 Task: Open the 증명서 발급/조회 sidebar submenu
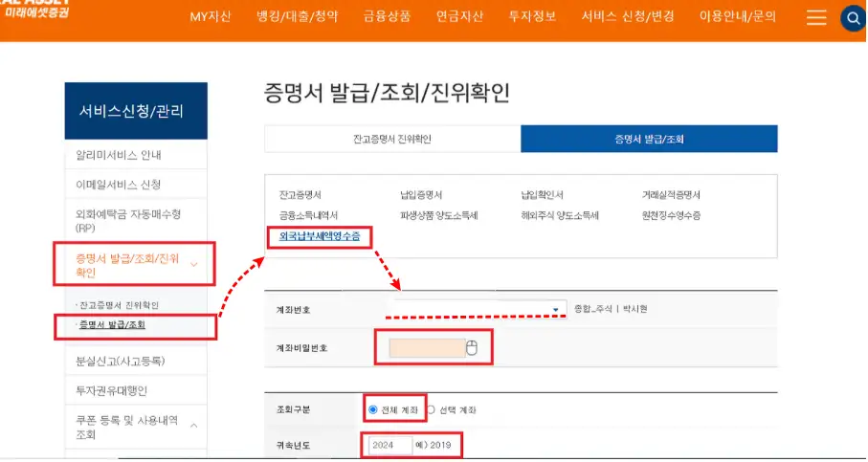pos(112,325)
